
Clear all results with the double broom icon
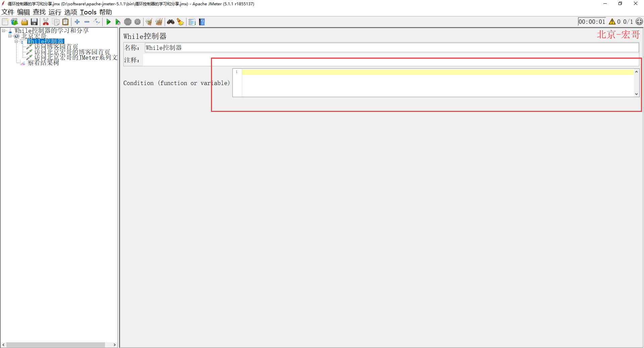coord(159,22)
